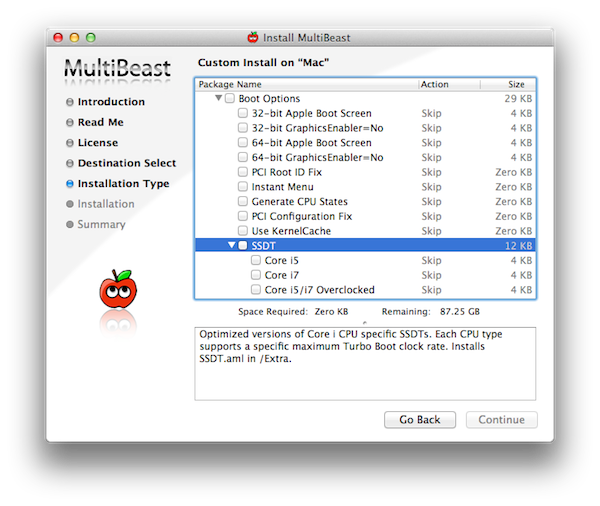The width and height of the screenshot is (600, 506).
Task: Collapse the Boot Options disclosure triangle
Action: point(218,98)
